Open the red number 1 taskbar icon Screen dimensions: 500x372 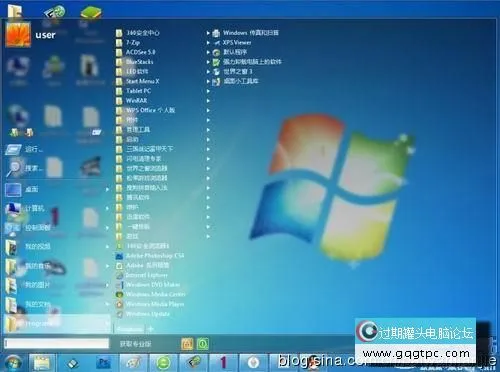coord(223,363)
